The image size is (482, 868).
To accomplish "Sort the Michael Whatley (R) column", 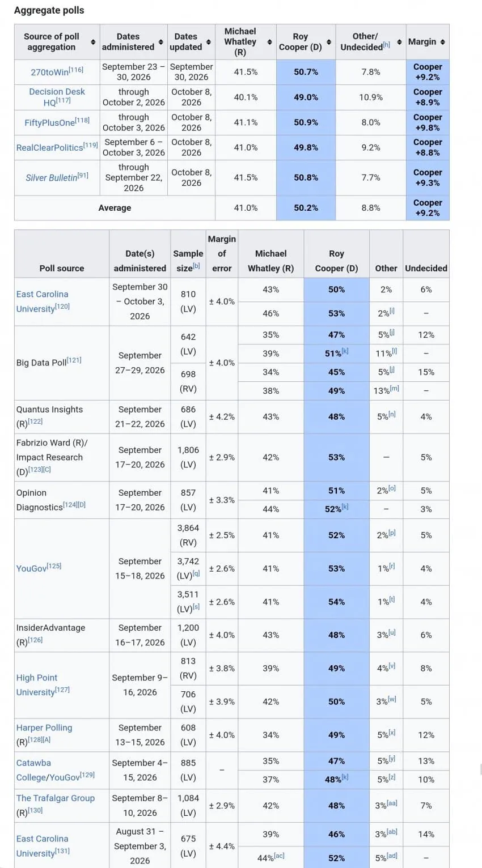I will coord(269,42).
